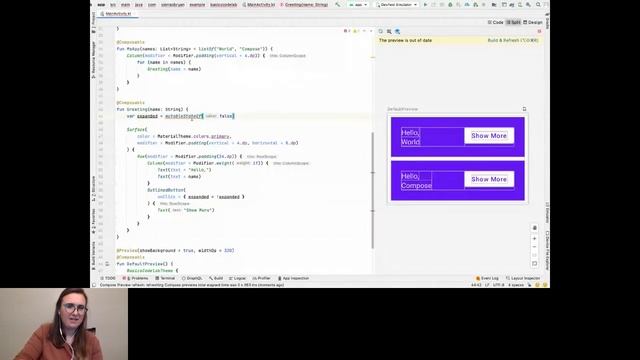Run the app with the green play icon

425,5
